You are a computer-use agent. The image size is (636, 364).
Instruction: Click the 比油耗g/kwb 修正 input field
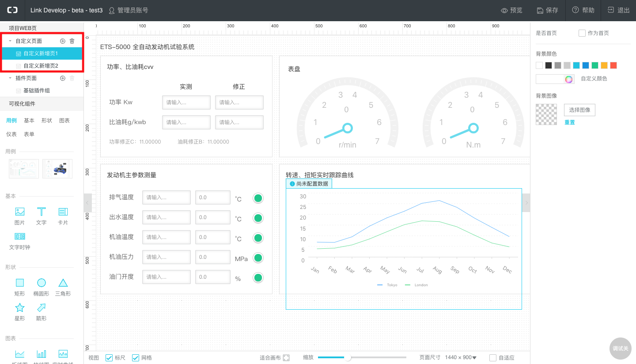point(239,122)
